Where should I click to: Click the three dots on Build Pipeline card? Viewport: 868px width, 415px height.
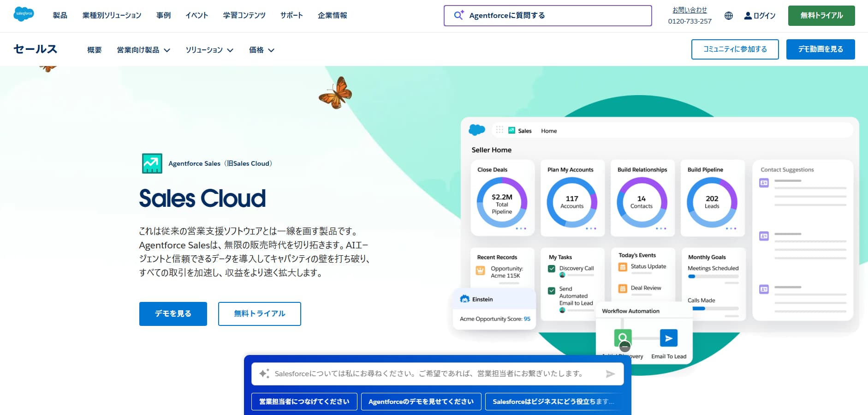point(731,229)
